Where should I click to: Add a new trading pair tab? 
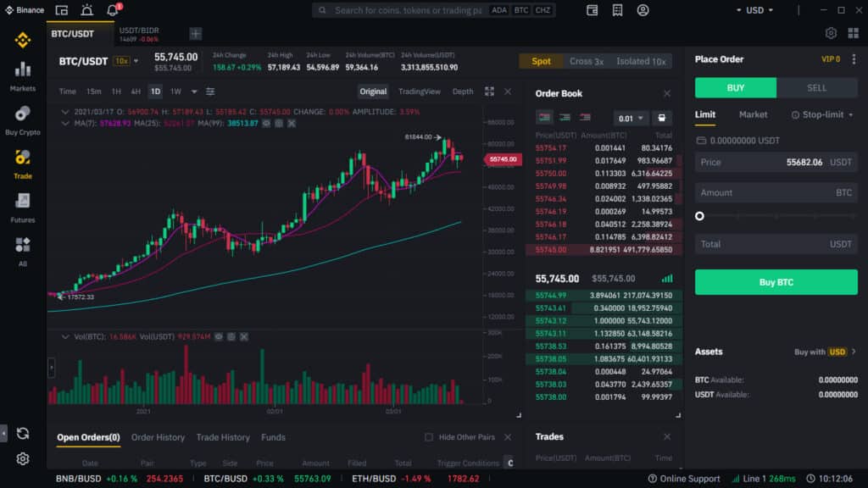tap(196, 34)
